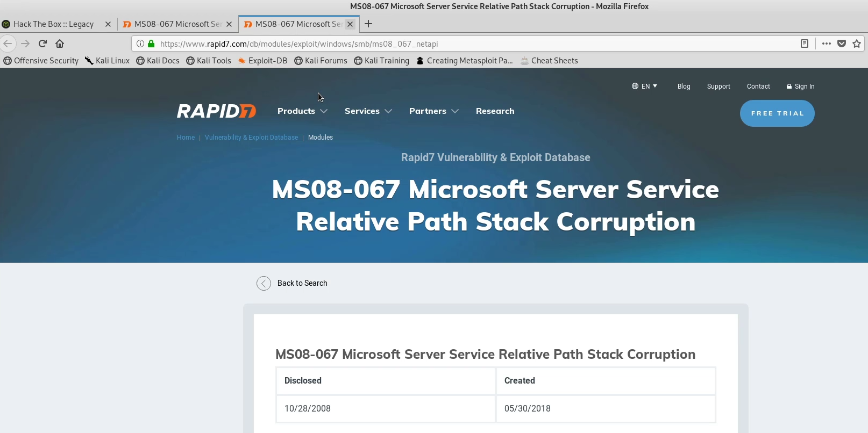Open the Contact link
868x433 pixels.
coord(758,86)
